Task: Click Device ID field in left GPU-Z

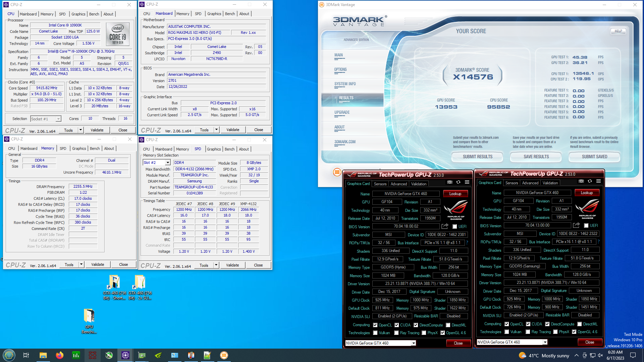Action: tap(446, 235)
